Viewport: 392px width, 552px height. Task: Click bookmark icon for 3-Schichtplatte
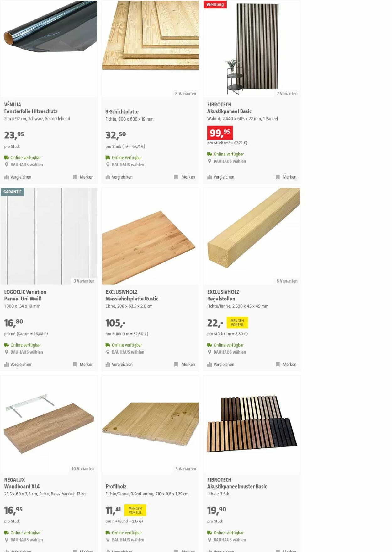tap(176, 177)
